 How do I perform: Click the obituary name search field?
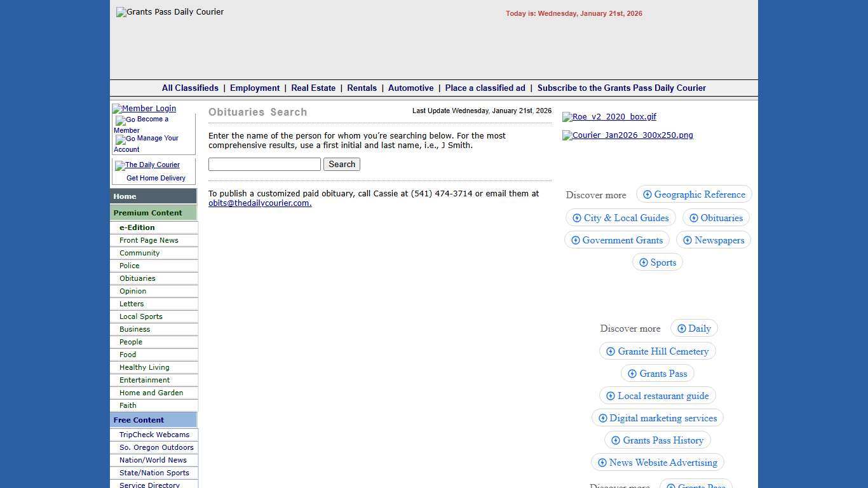pyautogui.click(x=264, y=164)
